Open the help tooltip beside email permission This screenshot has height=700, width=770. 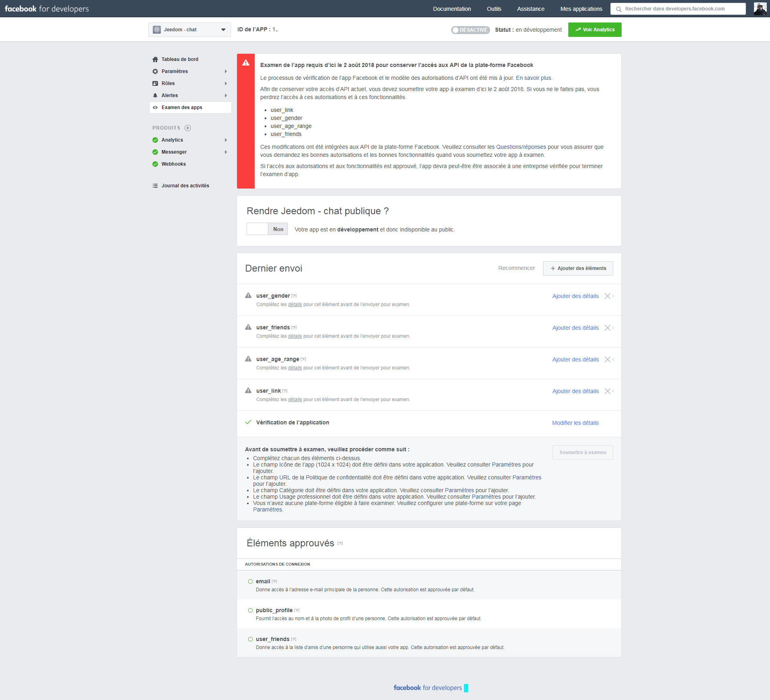(x=274, y=582)
